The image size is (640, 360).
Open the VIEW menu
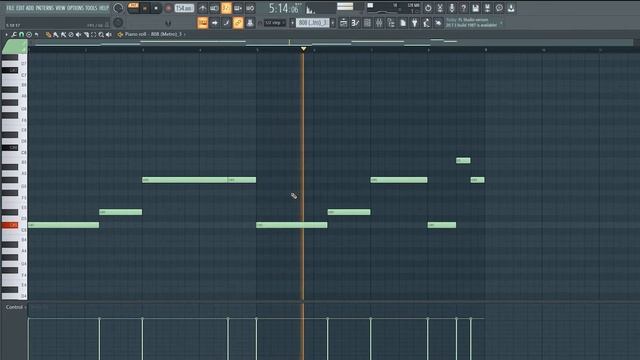click(x=60, y=8)
